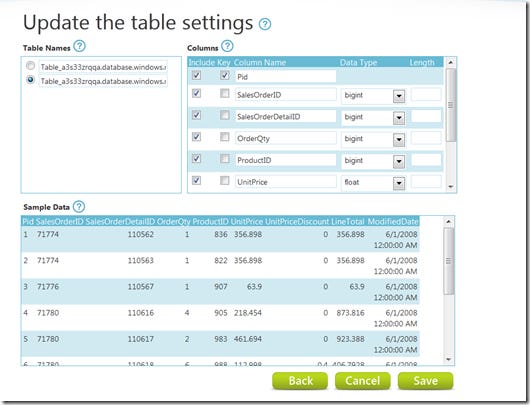The width and height of the screenshot is (530, 405).
Task: Click the Sample Data scrollbar thumb
Action: click(449, 261)
